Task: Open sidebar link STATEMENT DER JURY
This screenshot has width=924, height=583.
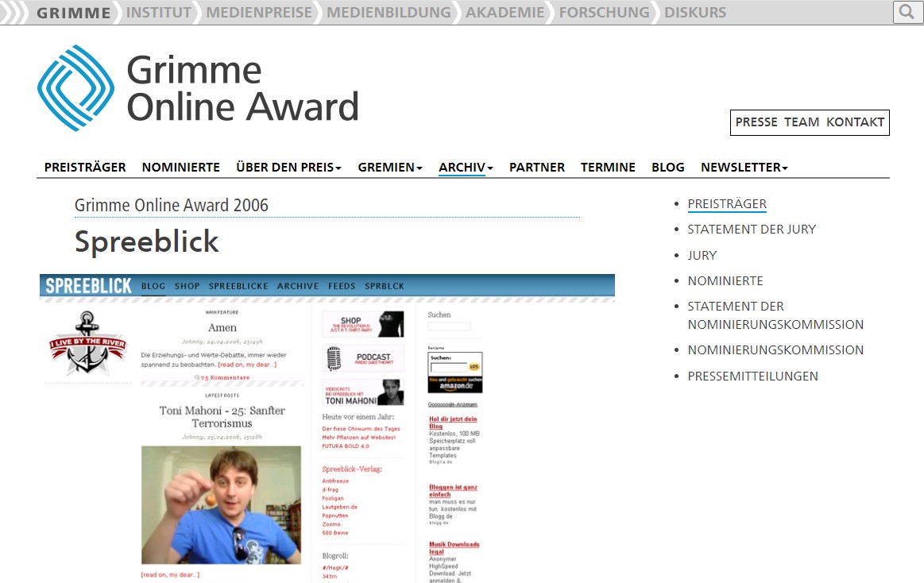Action: [x=752, y=229]
